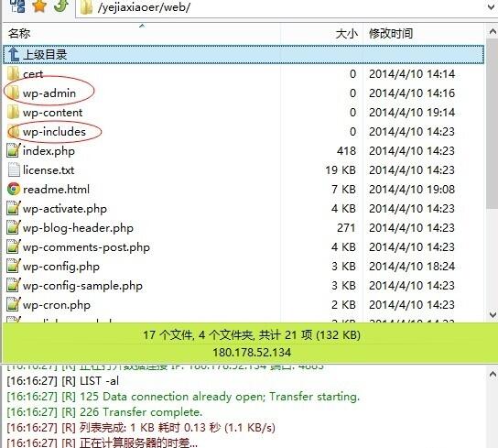Select the wp-comments-post.php file name

[86, 247]
